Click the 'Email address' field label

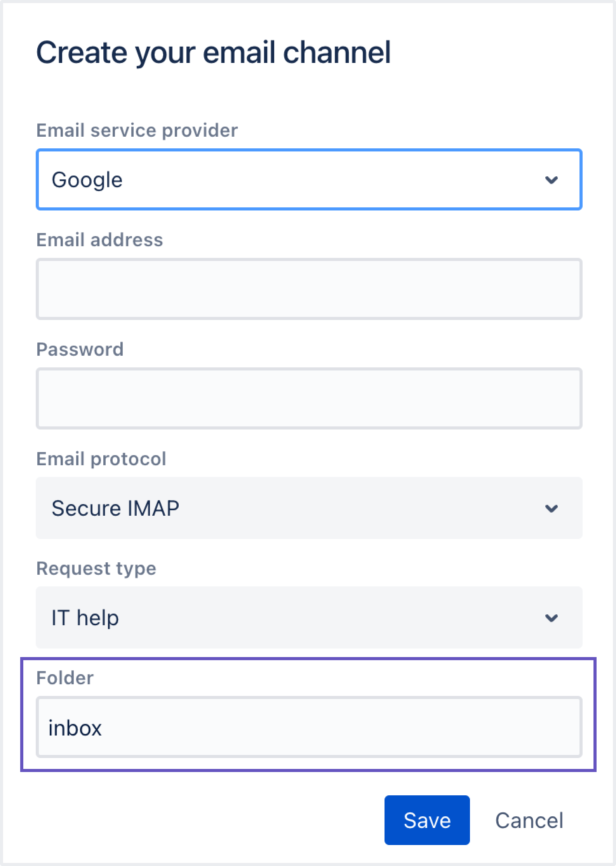(99, 240)
